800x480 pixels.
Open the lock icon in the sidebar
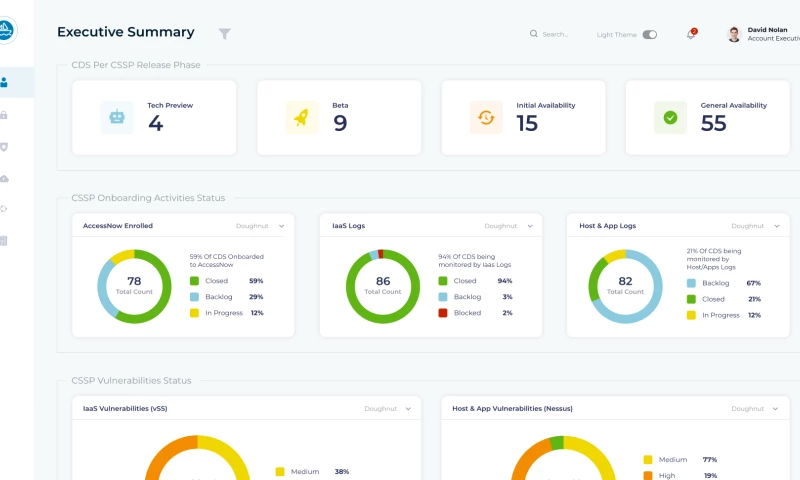coord(5,115)
